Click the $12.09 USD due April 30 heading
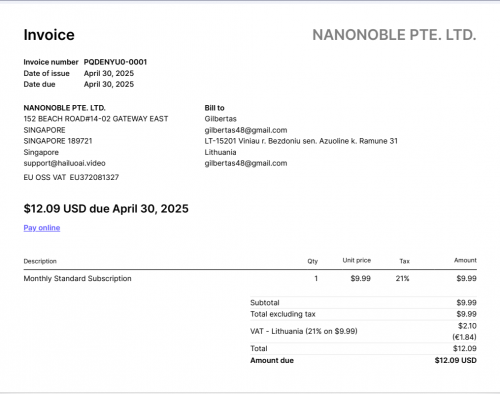Viewport: 500px width, 394px height. 106,209
